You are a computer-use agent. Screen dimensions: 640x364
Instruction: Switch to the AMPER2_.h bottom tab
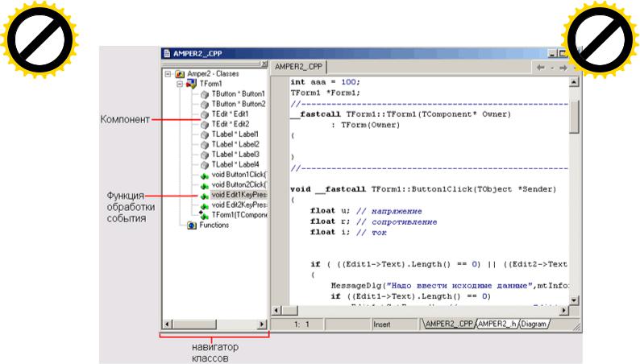[496, 324]
